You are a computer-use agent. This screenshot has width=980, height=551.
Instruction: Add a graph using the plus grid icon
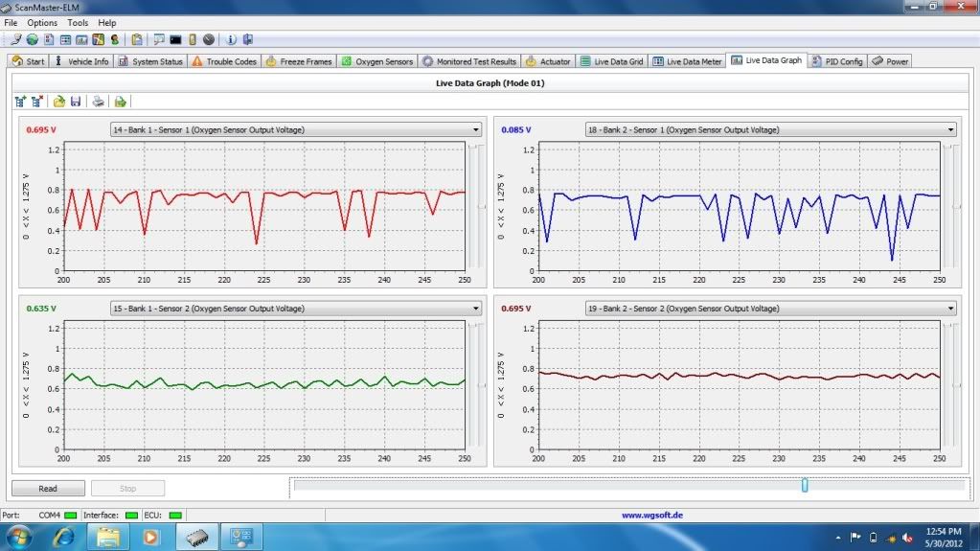point(21,102)
